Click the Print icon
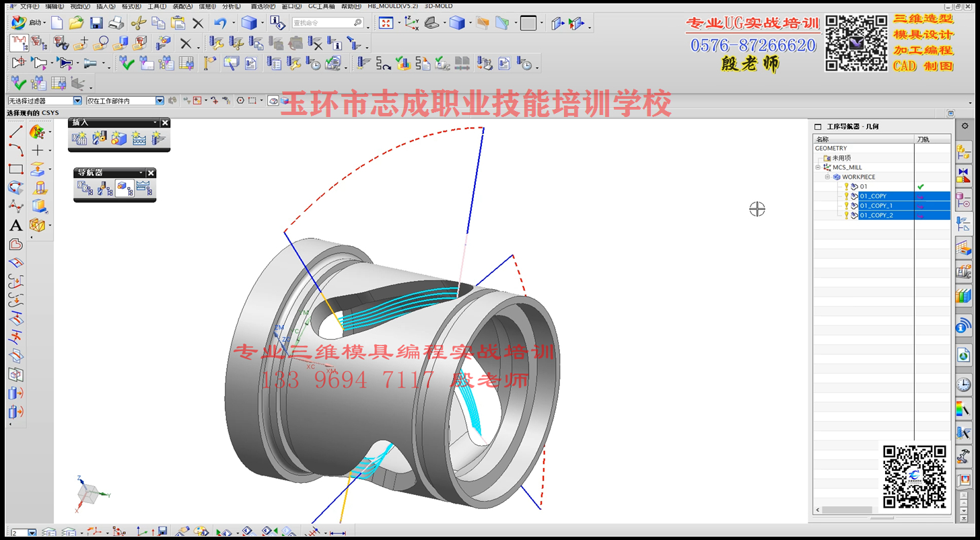 (116, 23)
